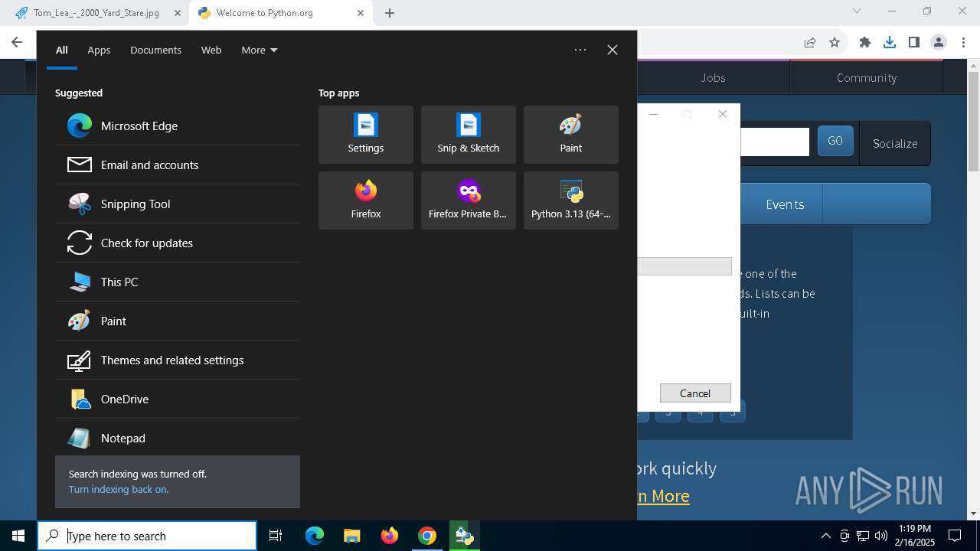Switch to Web search filter
Screen dimensions: 980x551
pyautogui.click(x=211, y=50)
